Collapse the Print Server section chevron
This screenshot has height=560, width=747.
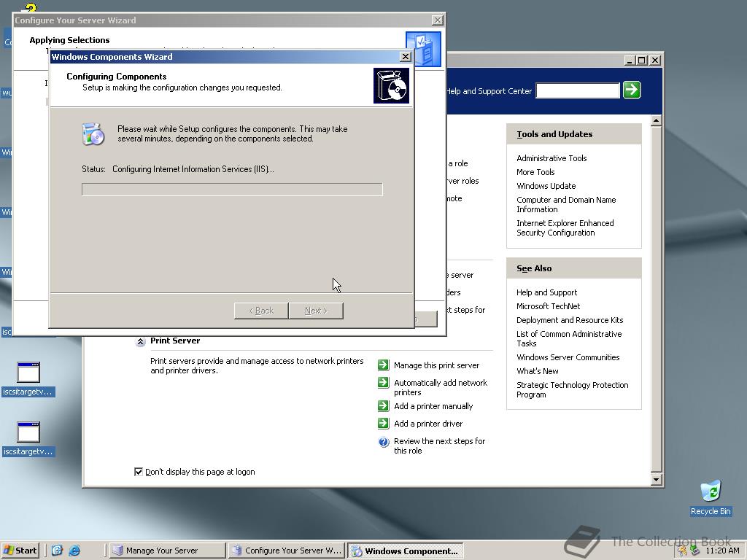[x=140, y=341]
